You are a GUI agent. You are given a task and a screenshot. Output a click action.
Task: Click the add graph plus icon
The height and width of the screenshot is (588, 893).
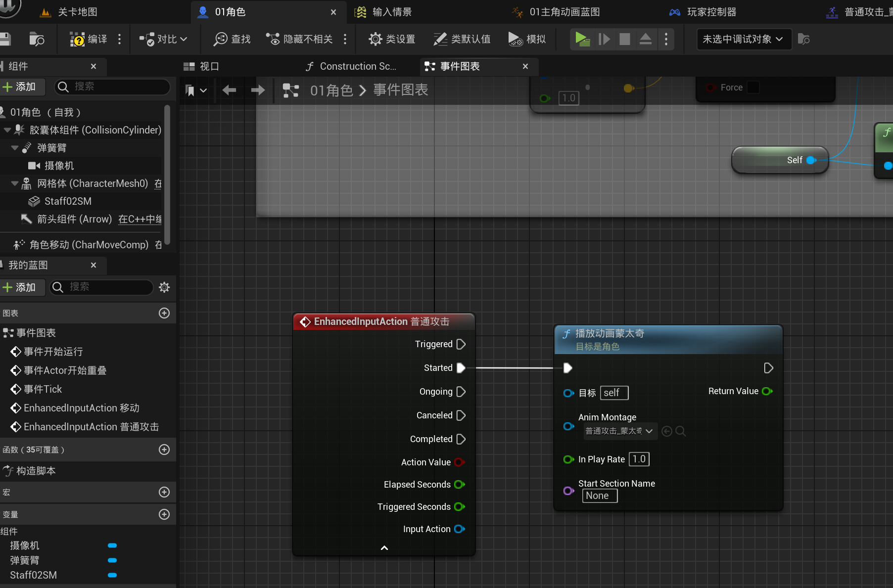tap(164, 313)
